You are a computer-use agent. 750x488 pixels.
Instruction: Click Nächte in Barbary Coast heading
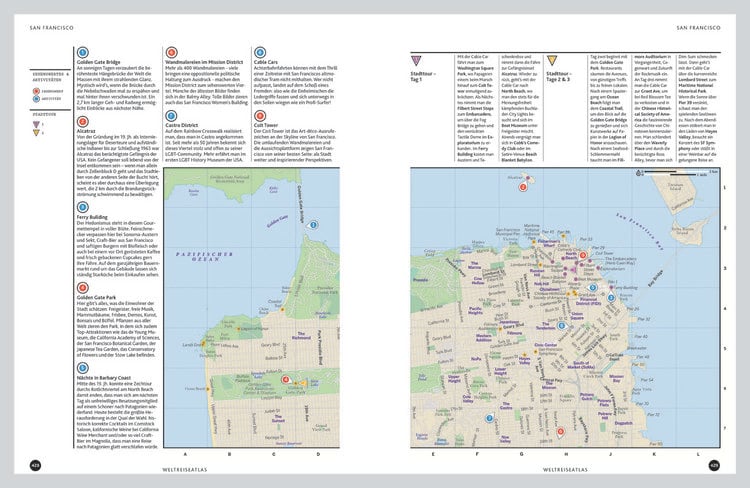[x=104, y=377]
